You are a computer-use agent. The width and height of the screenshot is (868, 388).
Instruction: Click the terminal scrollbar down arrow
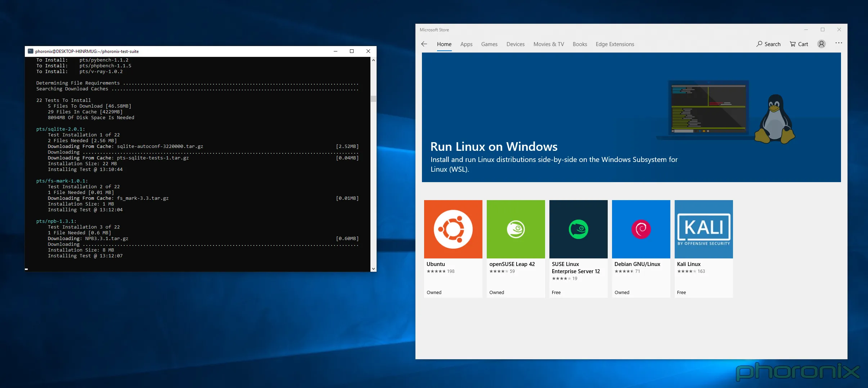click(373, 269)
